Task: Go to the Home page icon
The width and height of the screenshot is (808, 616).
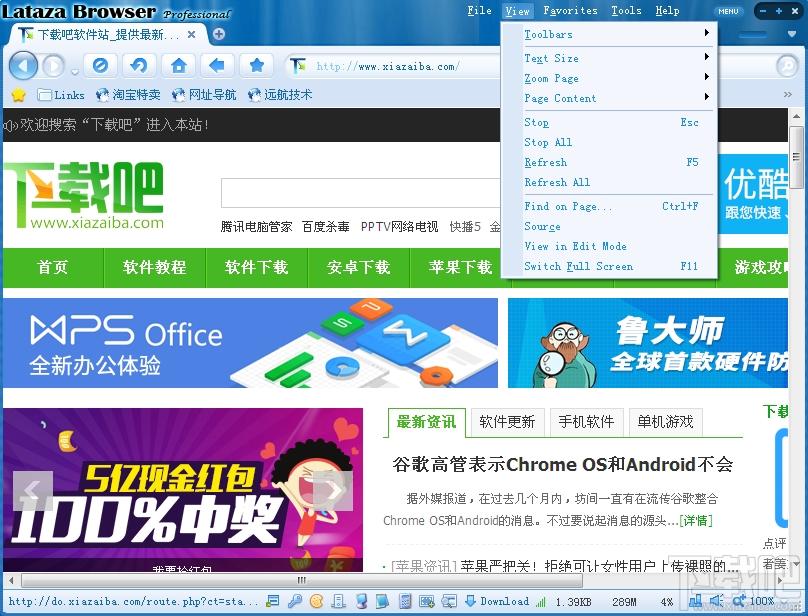Action: tap(178, 65)
